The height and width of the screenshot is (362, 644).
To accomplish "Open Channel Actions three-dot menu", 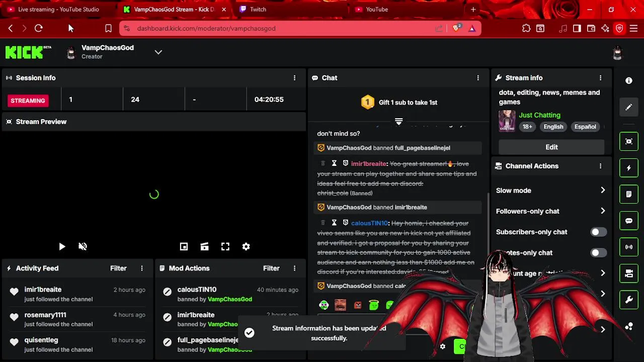I will pos(600,166).
